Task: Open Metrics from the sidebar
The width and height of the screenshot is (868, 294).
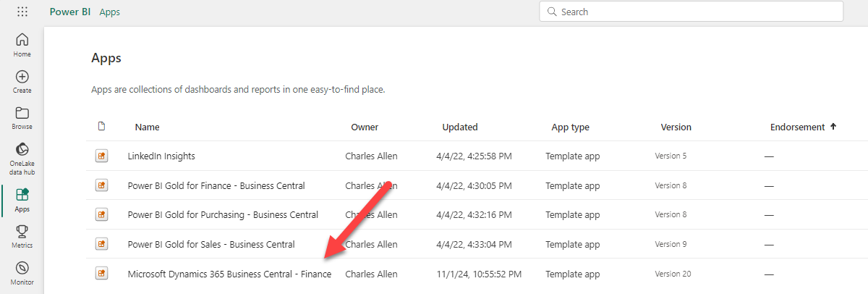Action: (22, 236)
